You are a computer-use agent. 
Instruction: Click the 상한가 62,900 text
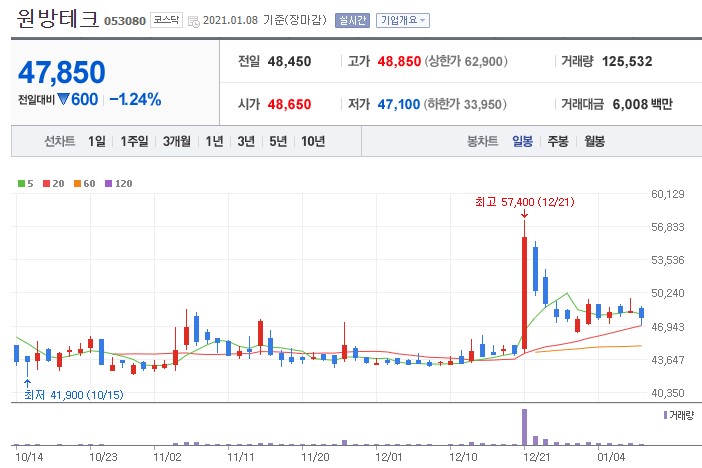tap(466, 61)
